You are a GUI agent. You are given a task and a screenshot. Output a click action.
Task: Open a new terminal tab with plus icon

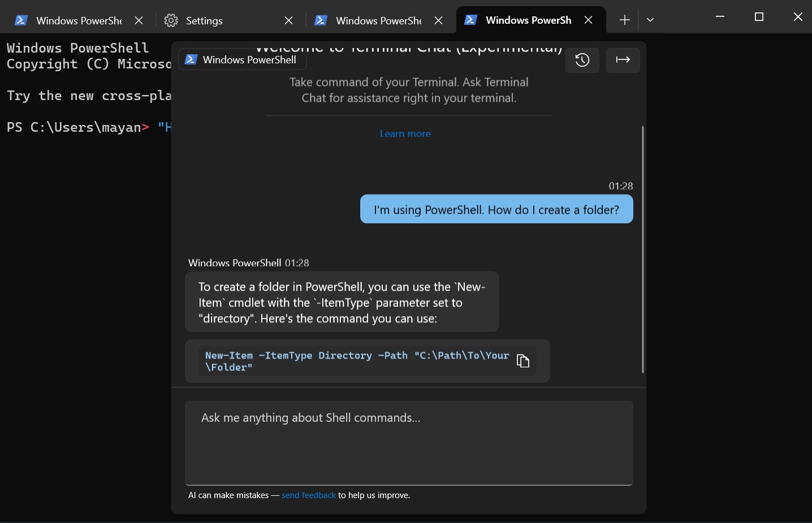coord(624,20)
